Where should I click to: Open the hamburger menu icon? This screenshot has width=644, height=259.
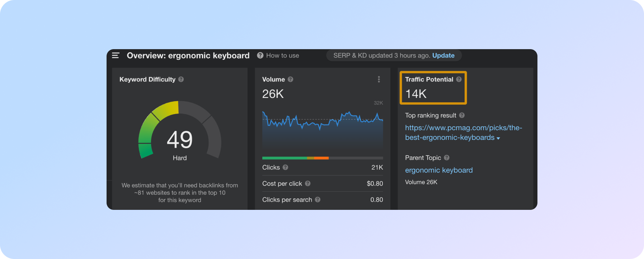point(116,55)
